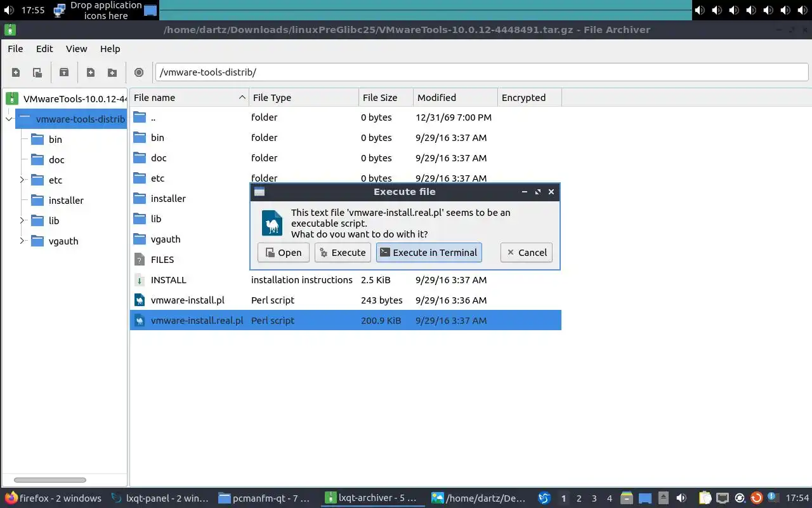
Task: Expand the lib folder in the tree
Action: pos(22,221)
